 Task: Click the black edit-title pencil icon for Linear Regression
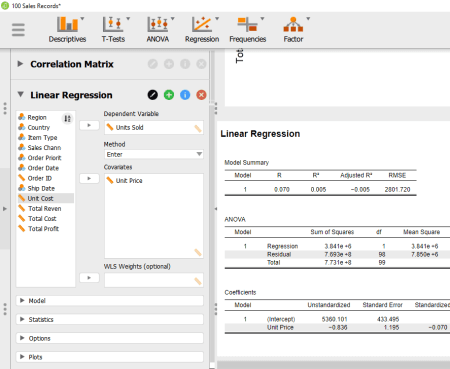pos(153,95)
